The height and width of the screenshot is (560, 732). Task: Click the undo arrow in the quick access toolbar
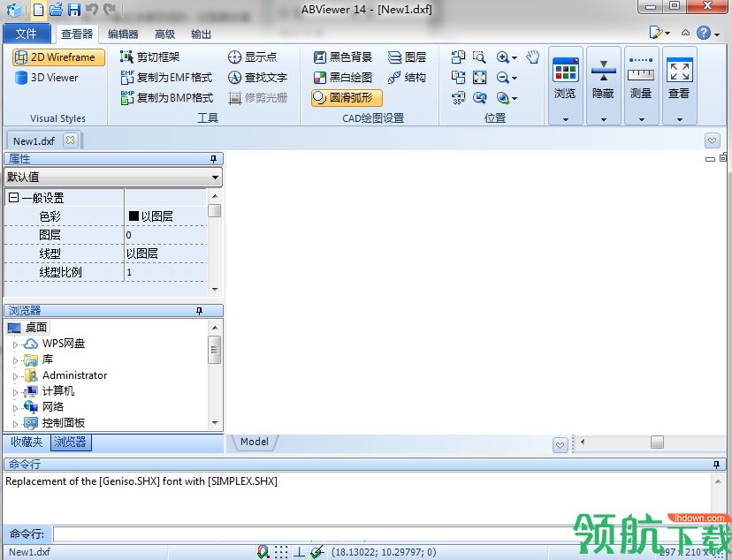point(92,10)
